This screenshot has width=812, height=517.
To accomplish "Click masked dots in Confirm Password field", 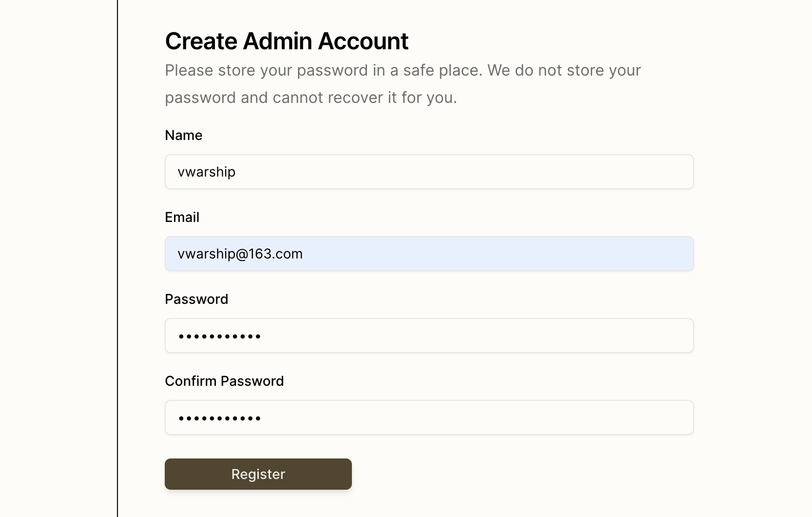I will tap(219, 418).
